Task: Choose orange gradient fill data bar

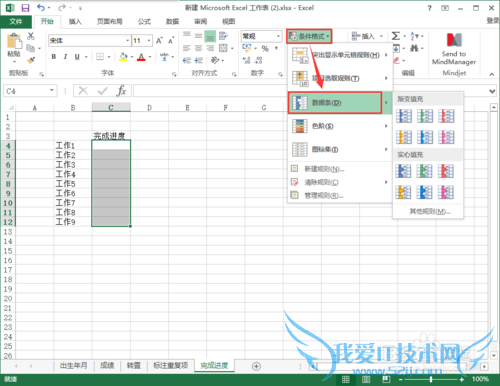Action: [x=404, y=137]
